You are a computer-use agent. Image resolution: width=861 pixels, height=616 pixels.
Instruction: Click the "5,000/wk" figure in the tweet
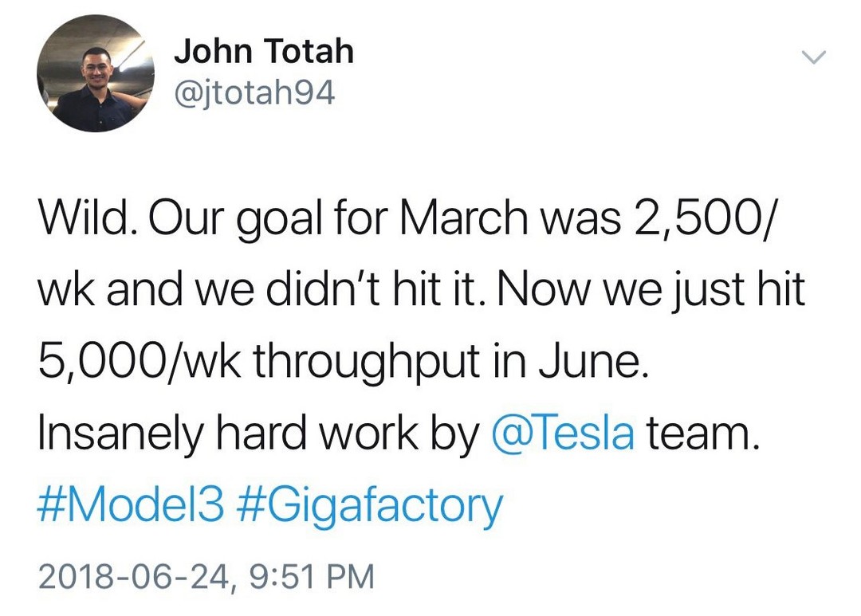140,362
